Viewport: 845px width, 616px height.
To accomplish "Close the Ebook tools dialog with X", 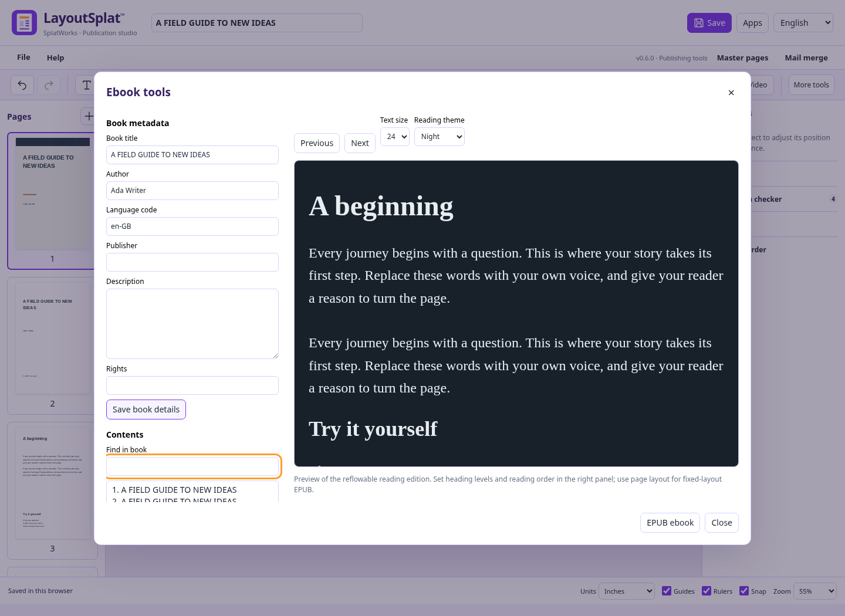I will tap(731, 93).
